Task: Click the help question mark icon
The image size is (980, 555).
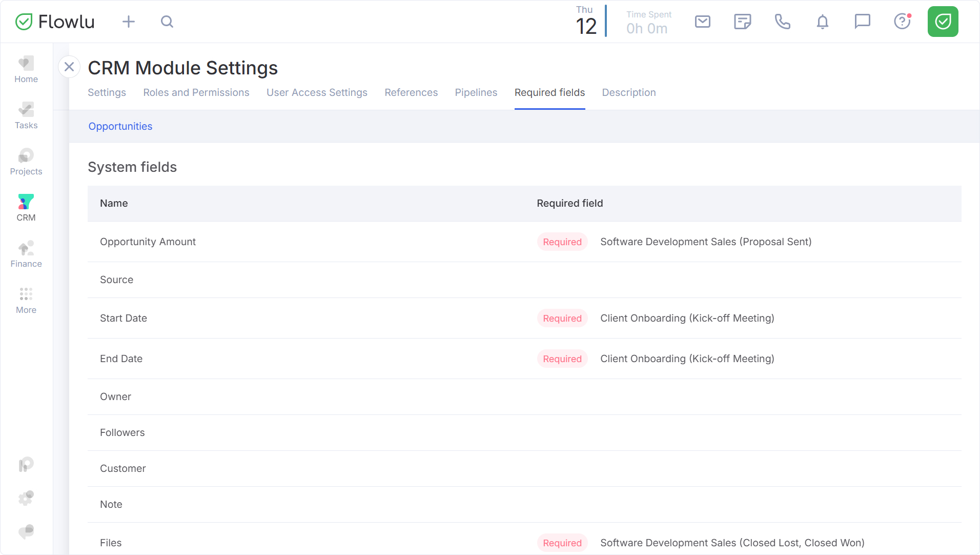Action: (902, 22)
